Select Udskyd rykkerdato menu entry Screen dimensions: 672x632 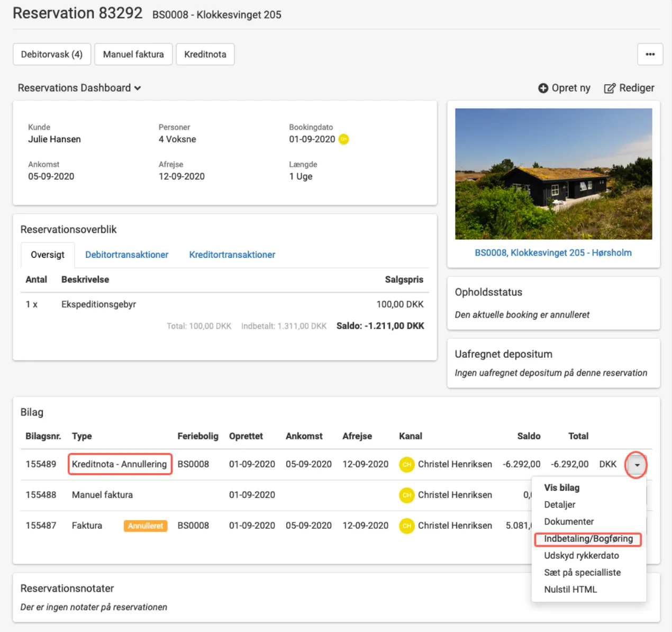point(581,556)
